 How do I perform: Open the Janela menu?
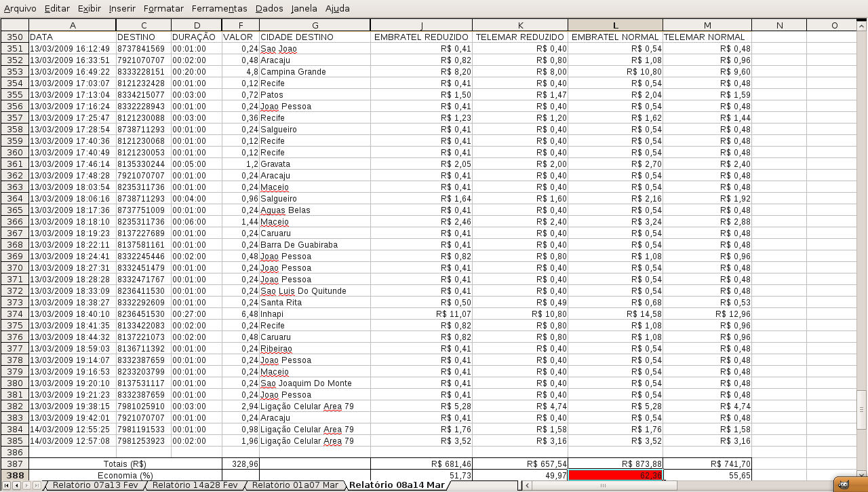tap(304, 9)
